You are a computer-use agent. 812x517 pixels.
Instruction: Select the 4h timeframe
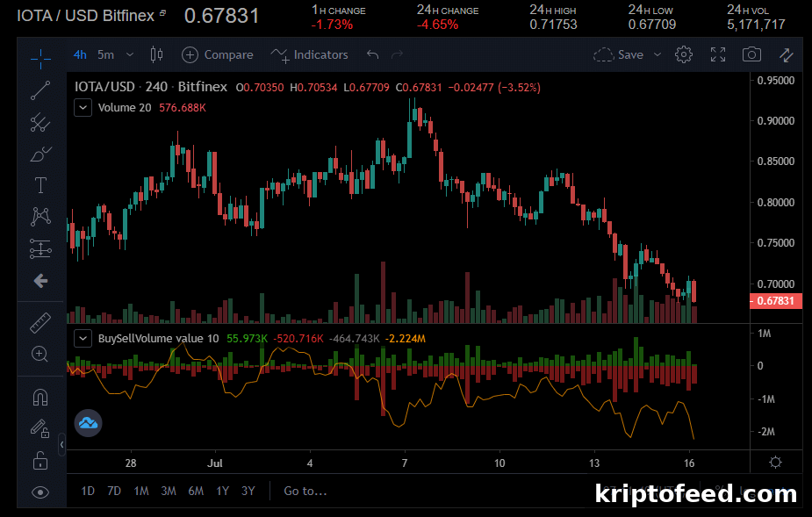(x=80, y=54)
